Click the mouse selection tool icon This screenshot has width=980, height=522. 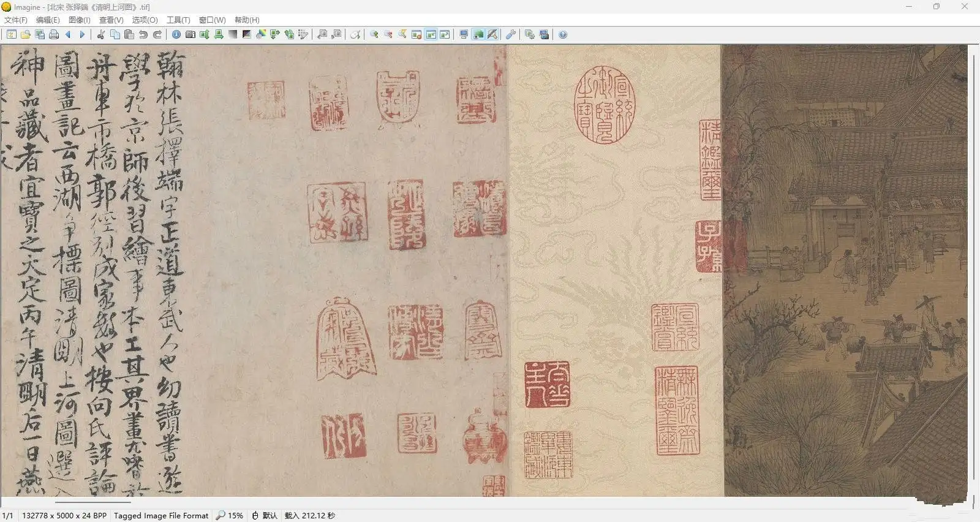355,34
